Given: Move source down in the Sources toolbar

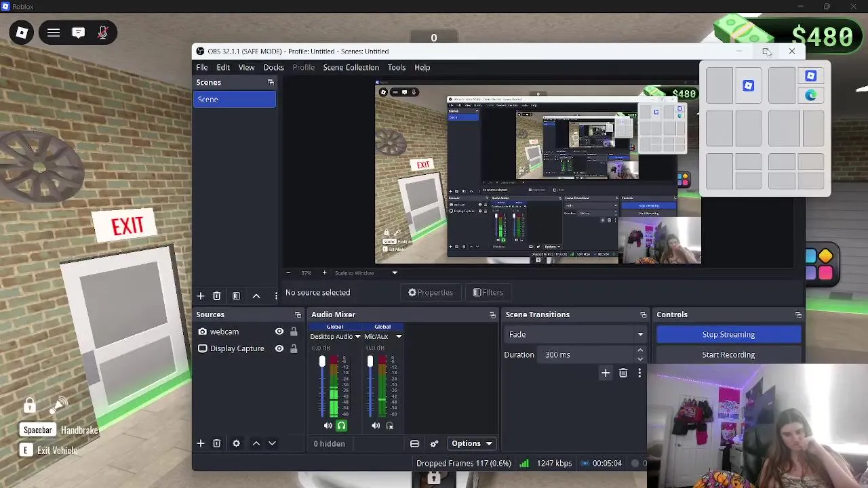Looking at the screenshot, I should [272, 443].
